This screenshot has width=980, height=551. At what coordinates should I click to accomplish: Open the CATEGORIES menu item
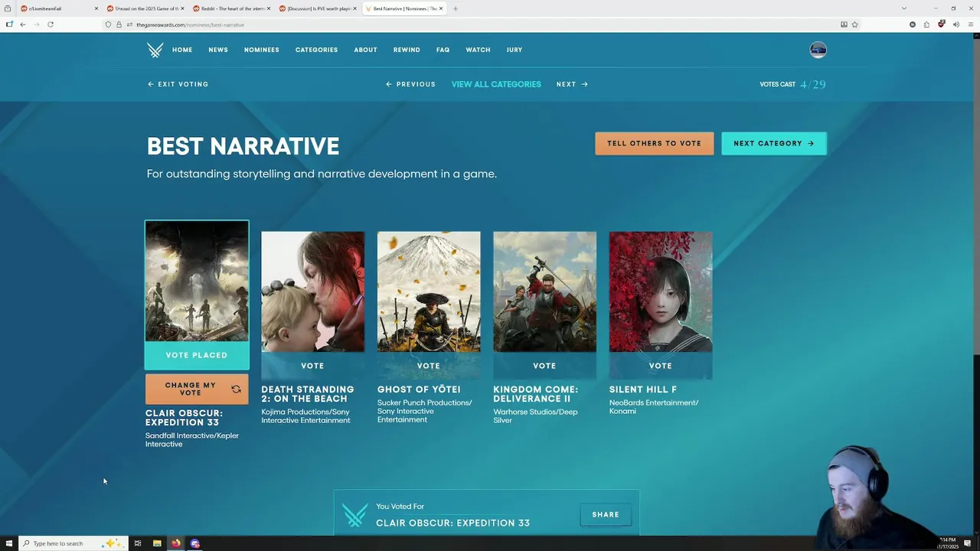tap(316, 50)
